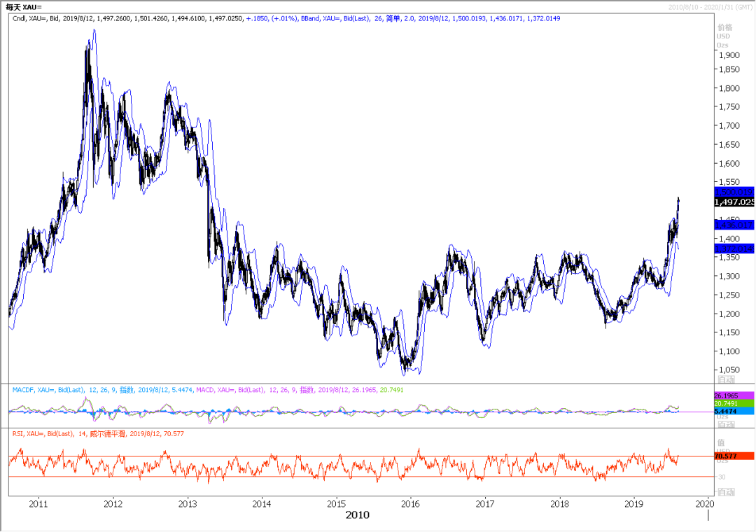The width and height of the screenshot is (756, 532).
Task: Click the 1,400 price axis label
Action: [x=729, y=239]
